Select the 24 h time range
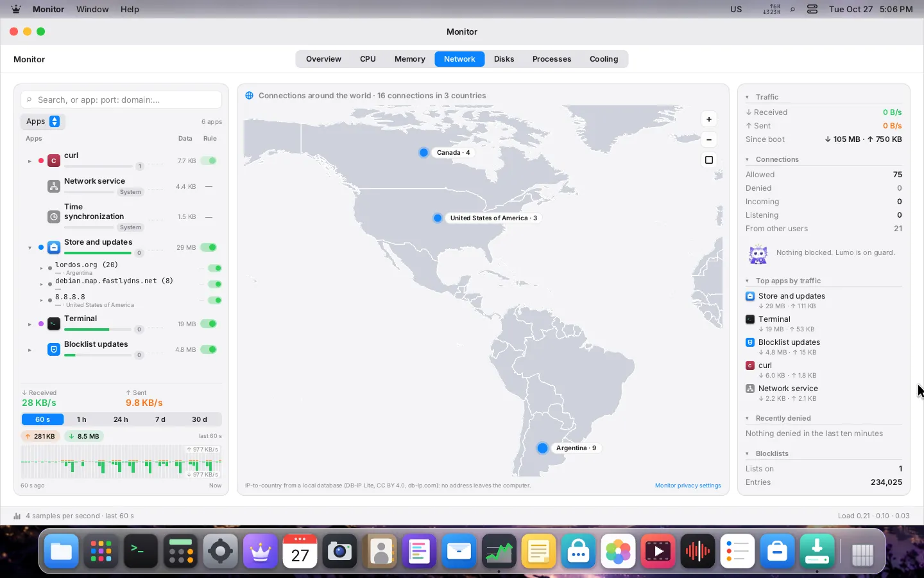Screen dimensions: 924x578 point(121,419)
